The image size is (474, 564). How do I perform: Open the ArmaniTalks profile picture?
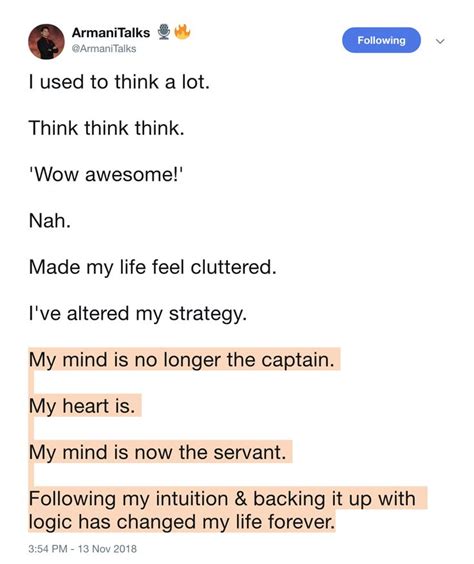(46, 41)
